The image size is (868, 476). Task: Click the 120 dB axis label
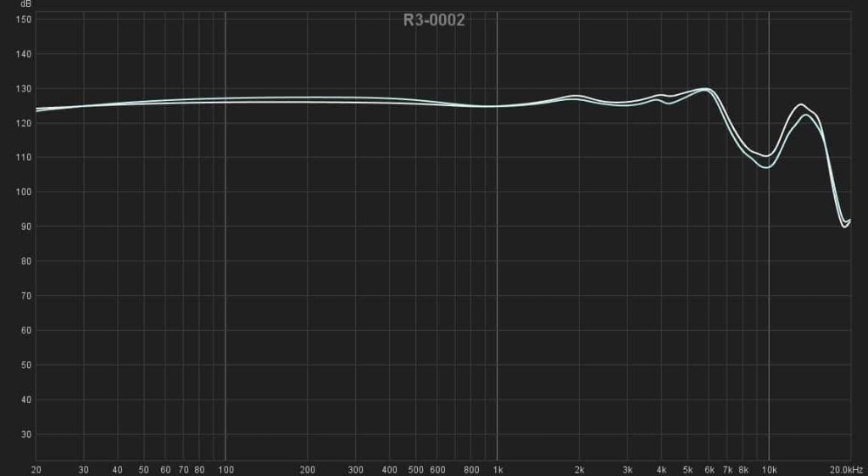click(25, 124)
